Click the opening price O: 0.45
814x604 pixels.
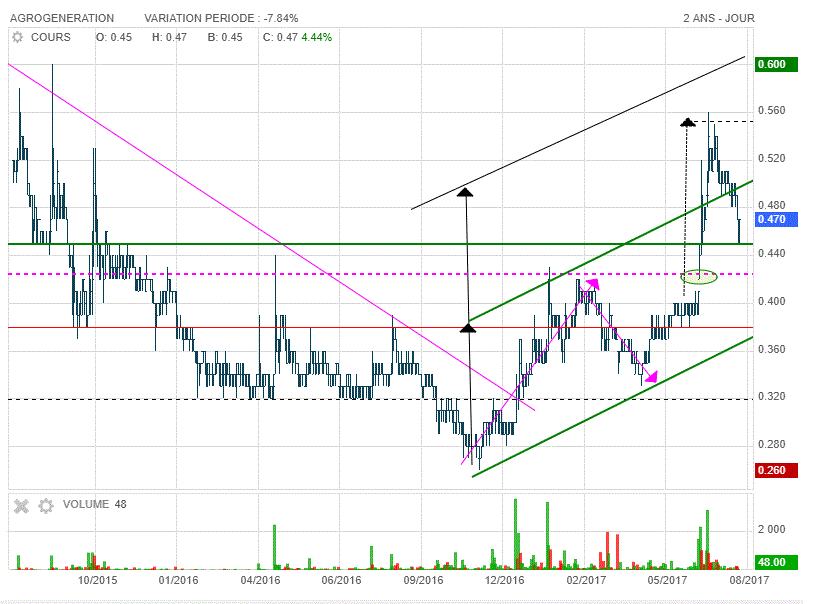point(114,37)
